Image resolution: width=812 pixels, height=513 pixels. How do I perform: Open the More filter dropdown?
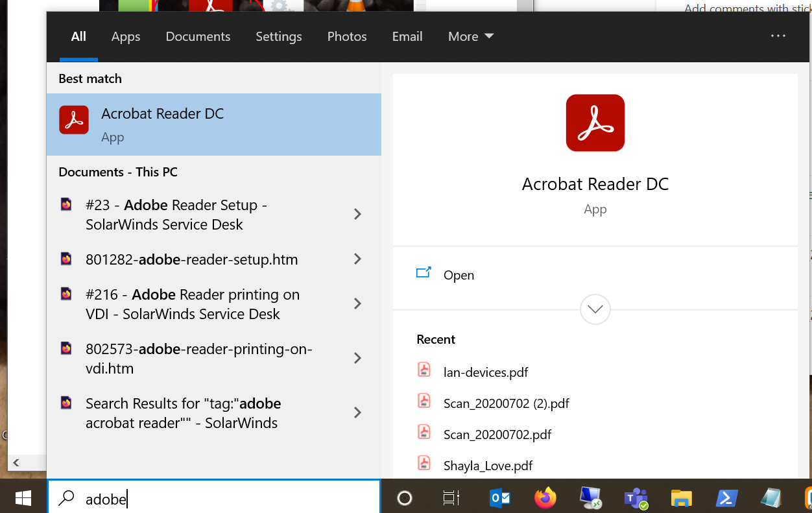coord(471,36)
